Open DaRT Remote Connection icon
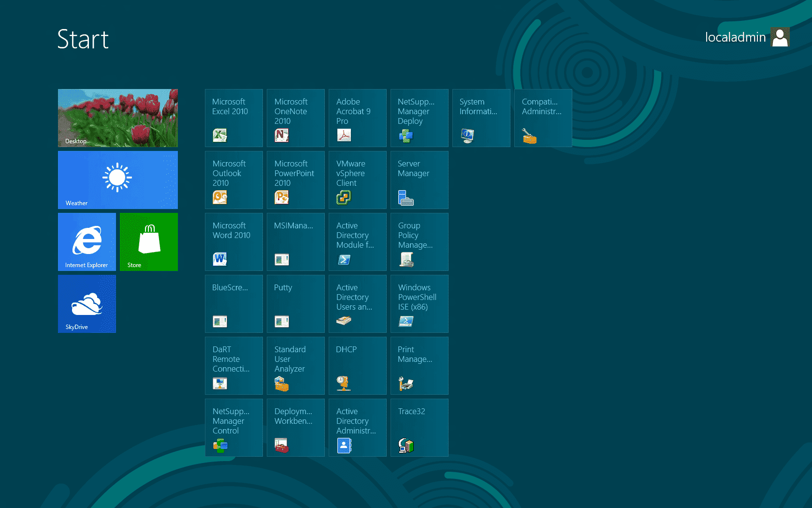This screenshot has height=508, width=812. pos(220,383)
